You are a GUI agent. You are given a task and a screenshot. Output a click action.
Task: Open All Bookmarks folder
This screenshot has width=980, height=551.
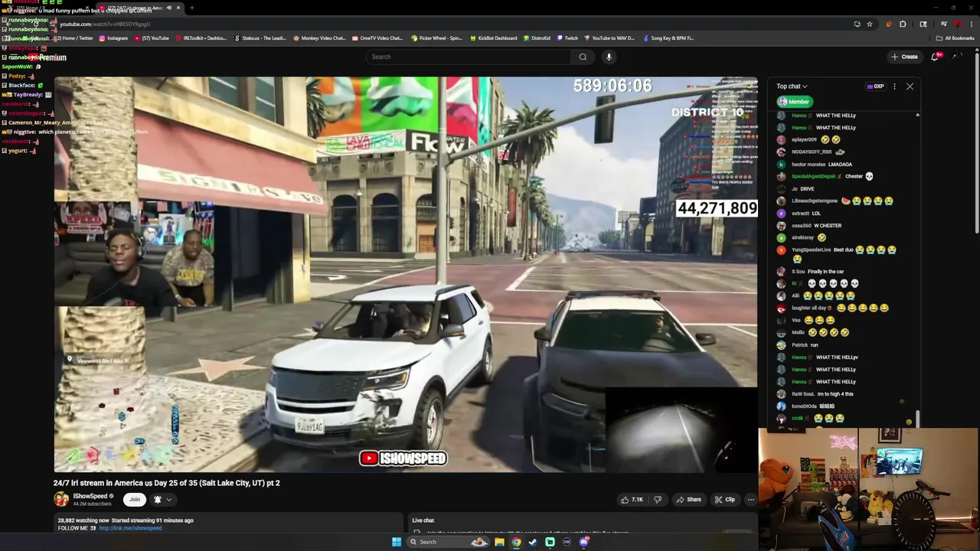point(955,38)
